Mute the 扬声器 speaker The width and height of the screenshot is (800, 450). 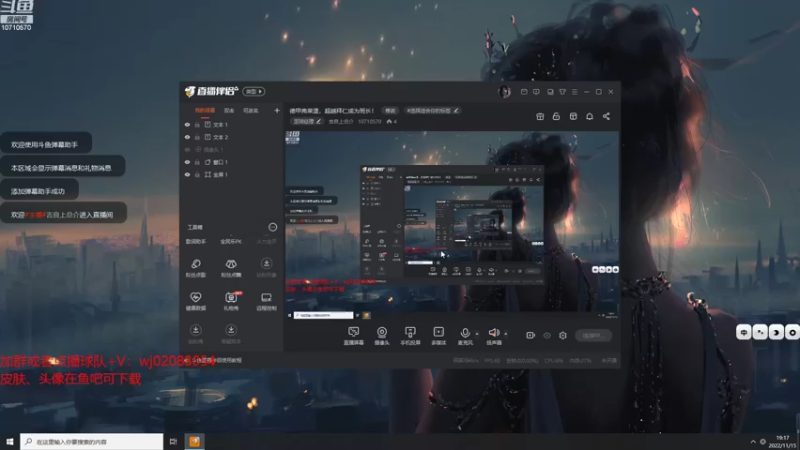(x=493, y=336)
